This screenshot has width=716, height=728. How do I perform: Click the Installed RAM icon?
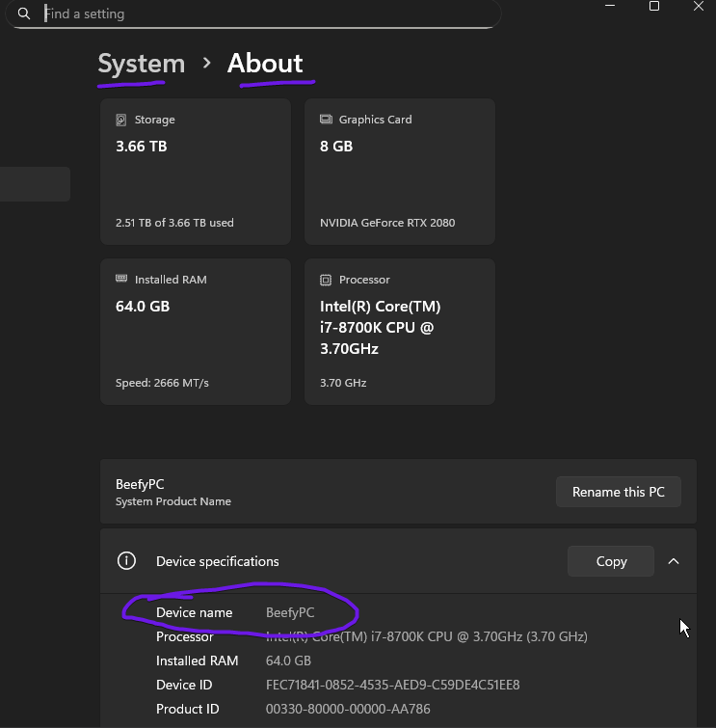[x=121, y=280]
